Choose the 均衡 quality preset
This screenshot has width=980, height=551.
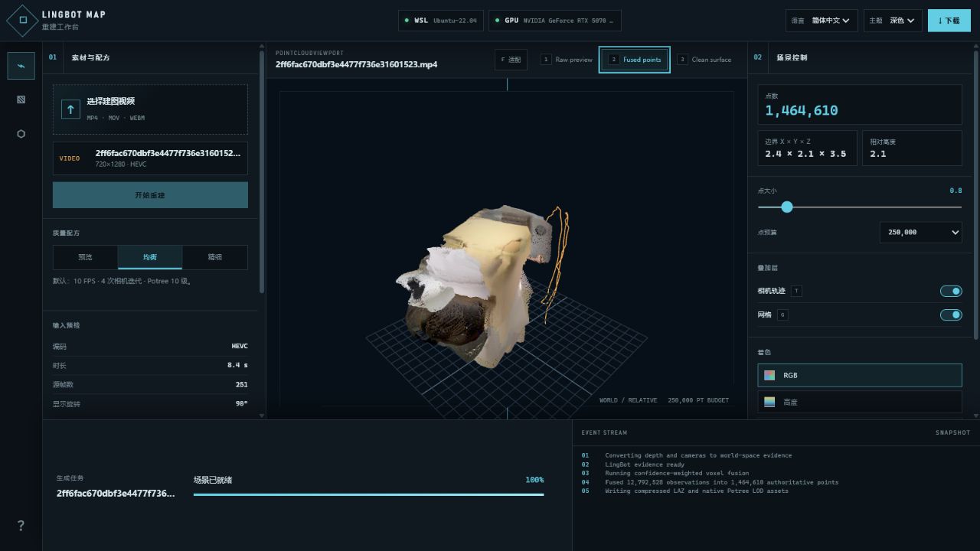150,257
